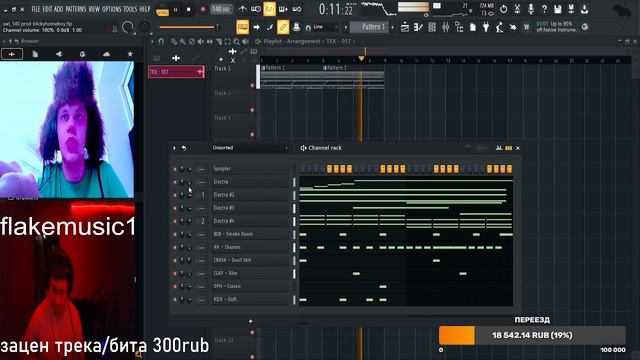Toggle Channel rack step/piano view icon
This screenshot has height=360, width=640.
pyautogui.click(x=508, y=148)
